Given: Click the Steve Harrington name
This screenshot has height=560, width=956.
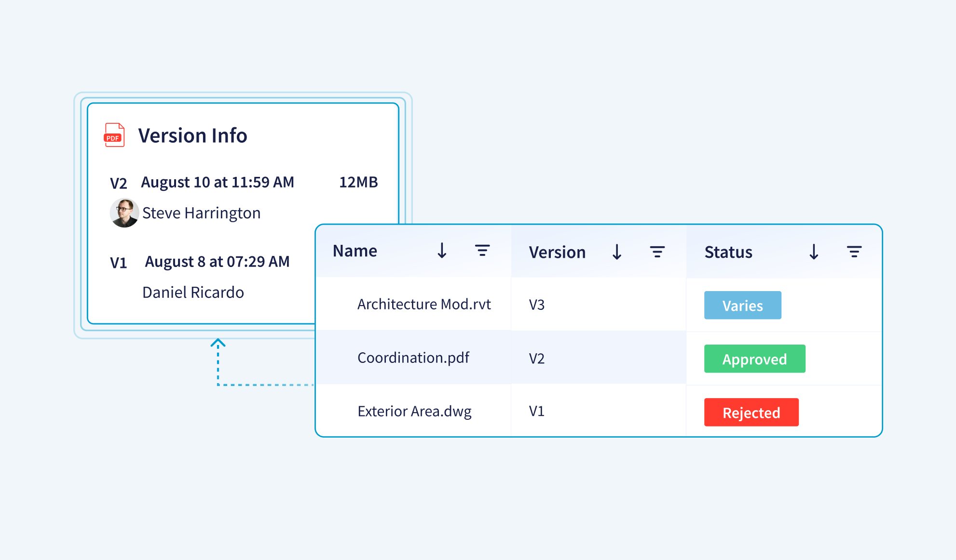Looking at the screenshot, I should [x=201, y=213].
